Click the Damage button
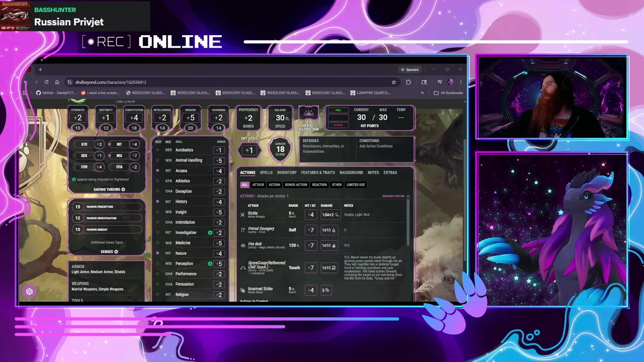The image size is (644, 362). pyautogui.click(x=338, y=125)
